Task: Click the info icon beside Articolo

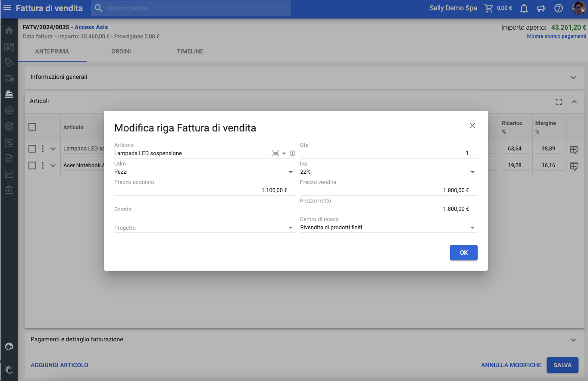Action: (292, 153)
